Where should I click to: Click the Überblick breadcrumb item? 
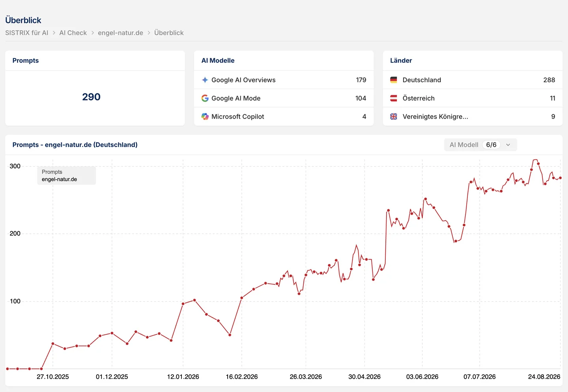pyautogui.click(x=169, y=33)
